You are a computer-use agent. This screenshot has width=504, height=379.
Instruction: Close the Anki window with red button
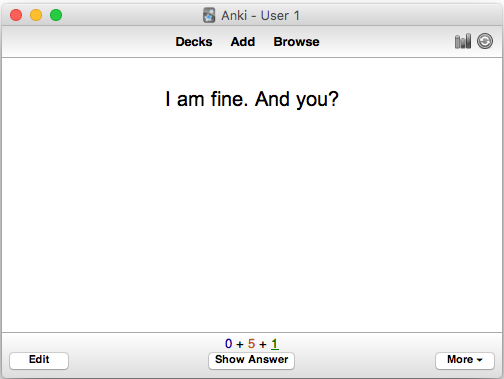click(16, 15)
